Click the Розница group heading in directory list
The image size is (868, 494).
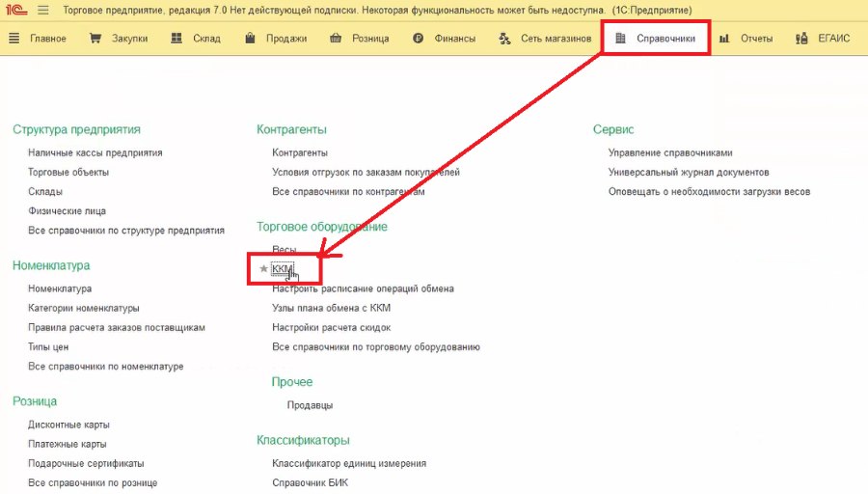coord(35,401)
